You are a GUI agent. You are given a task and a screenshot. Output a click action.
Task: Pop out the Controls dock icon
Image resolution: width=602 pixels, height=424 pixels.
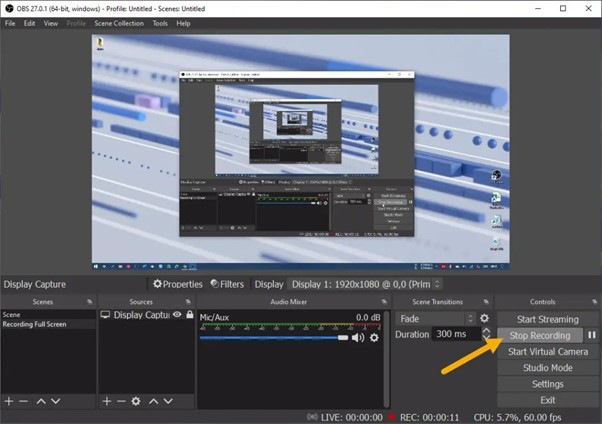(594, 302)
